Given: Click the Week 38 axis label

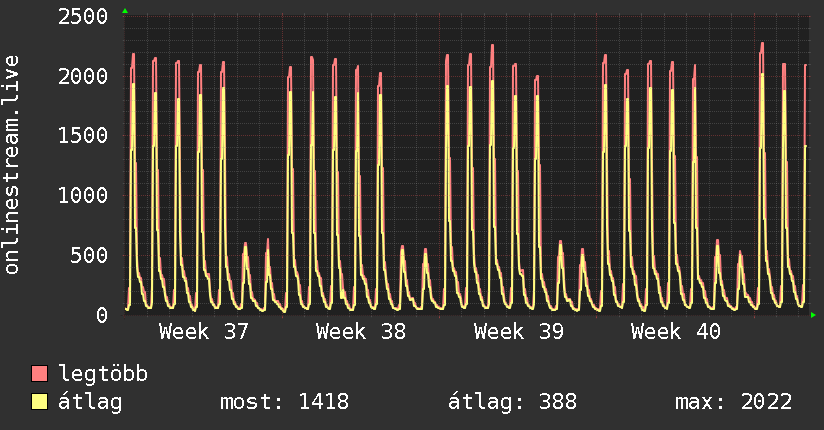Looking at the screenshot, I should [360, 332].
